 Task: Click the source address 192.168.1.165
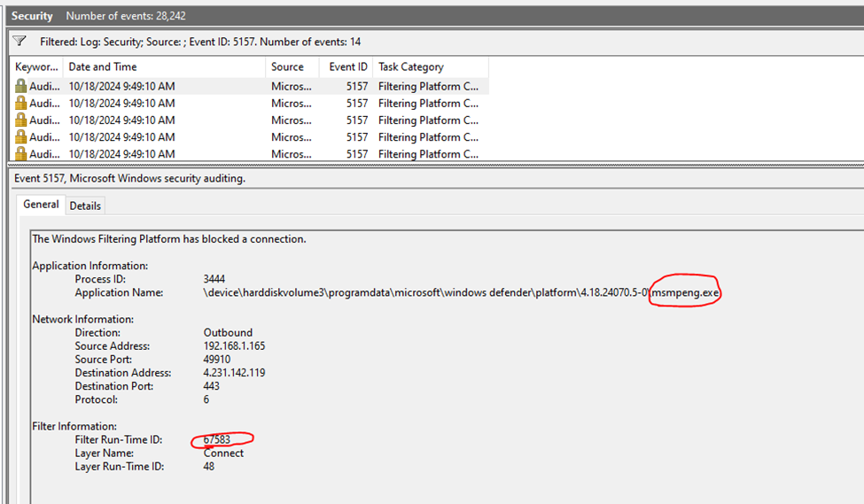pos(234,346)
